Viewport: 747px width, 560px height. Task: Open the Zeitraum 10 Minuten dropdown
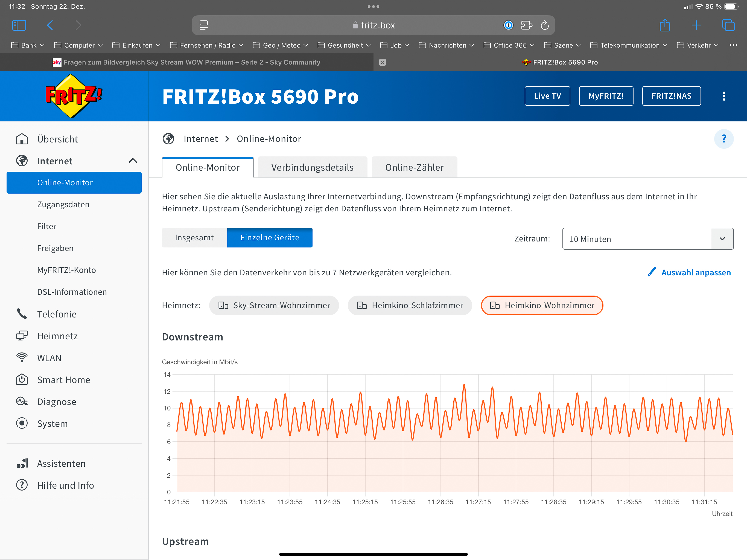point(647,239)
